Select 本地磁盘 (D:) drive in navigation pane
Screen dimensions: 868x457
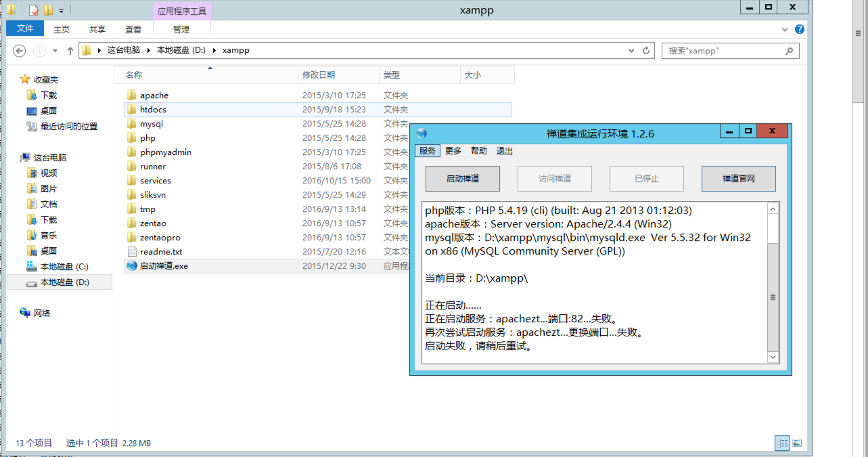64,282
